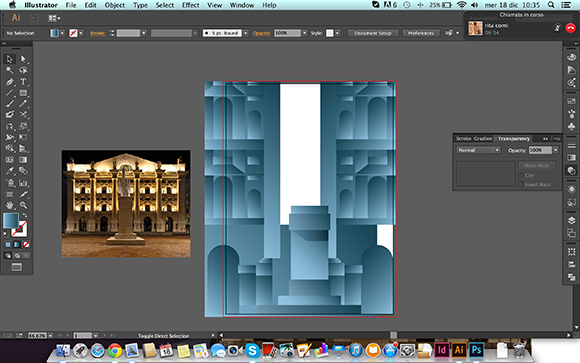Select the Magic Wand tool

tap(10, 70)
